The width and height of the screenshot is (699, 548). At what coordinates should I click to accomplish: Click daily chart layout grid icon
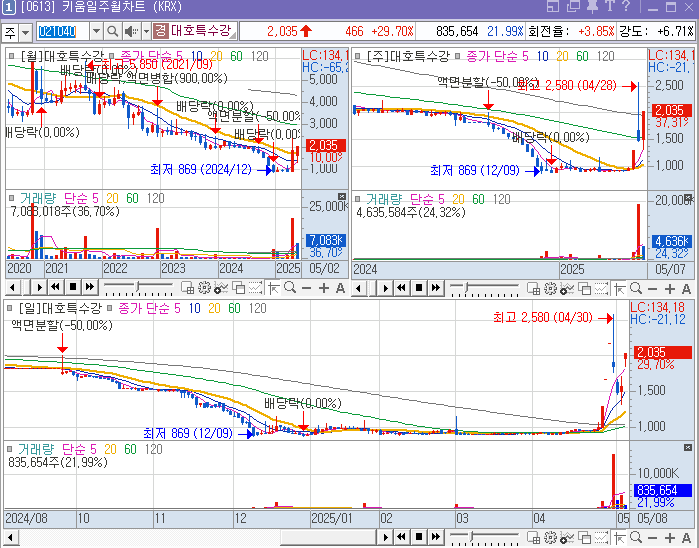pyautogui.click(x=533, y=538)
